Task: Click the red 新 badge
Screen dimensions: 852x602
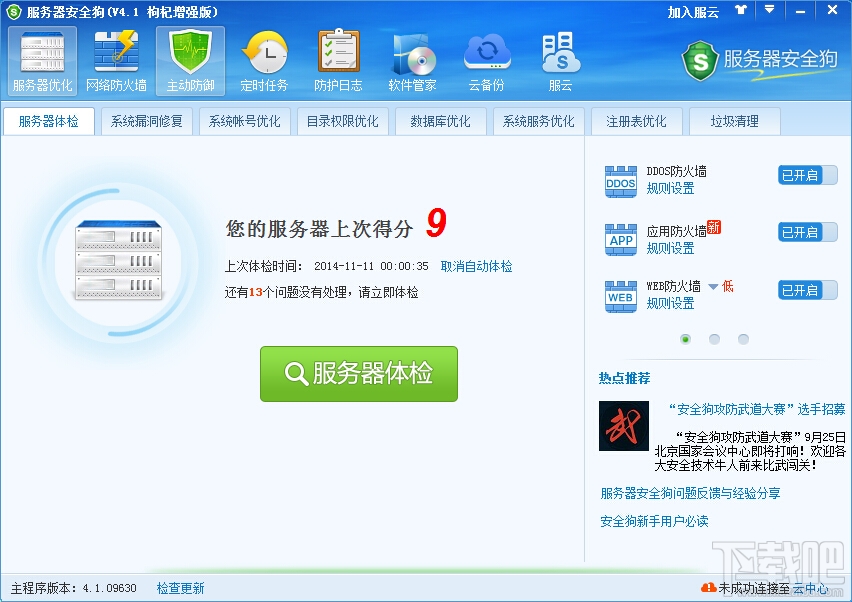Action: [x=713, y=227]
